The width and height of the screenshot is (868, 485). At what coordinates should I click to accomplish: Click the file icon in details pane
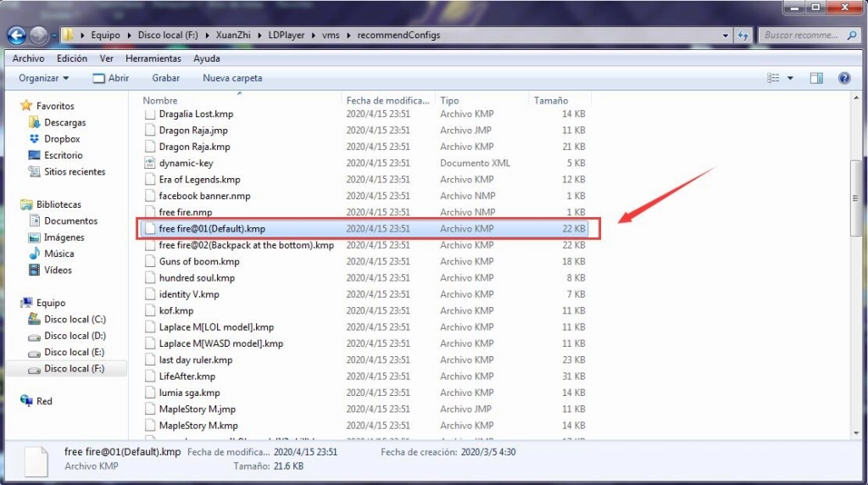click(36, 460)
